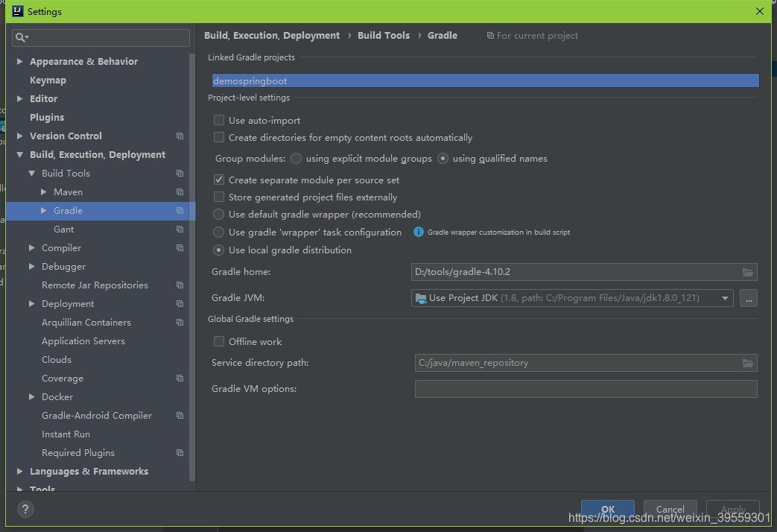The width and height of the screenshot is (777, 532).
Task: Select Instant Run in the tree
Action: point(66,434)
